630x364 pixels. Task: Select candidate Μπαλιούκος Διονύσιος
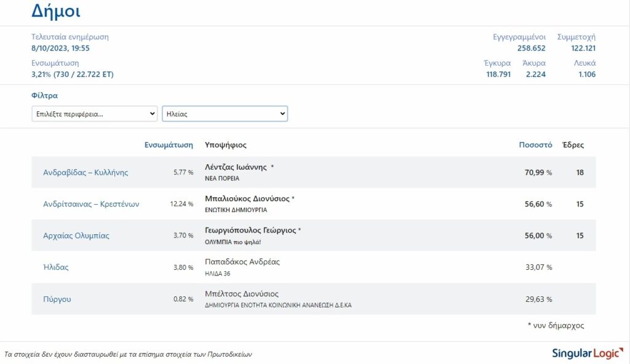pos(247,199)
